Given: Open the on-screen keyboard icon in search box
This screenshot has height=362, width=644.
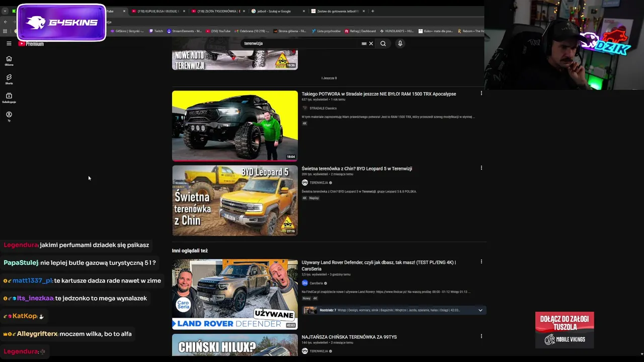Looking at the screenshot, I should tap(364, 44).
